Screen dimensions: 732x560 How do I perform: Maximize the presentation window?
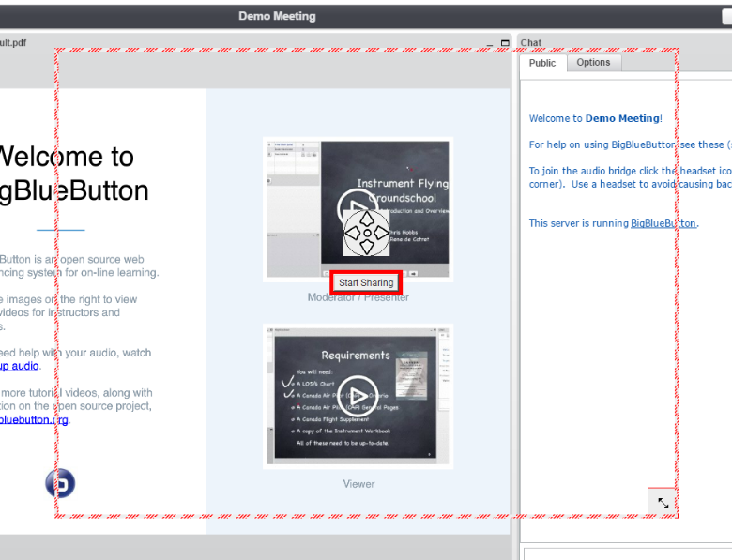[505, 43]
